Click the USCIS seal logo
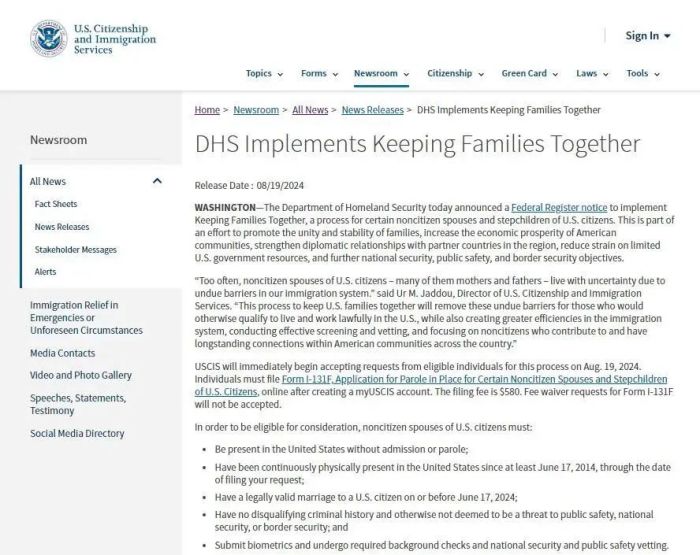Screen dimensions: 700x555 click(49, 37)
